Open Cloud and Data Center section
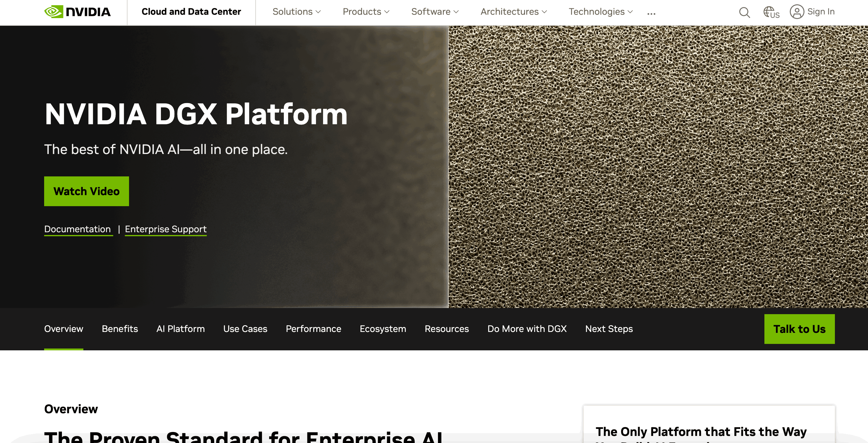 [191, 12]
